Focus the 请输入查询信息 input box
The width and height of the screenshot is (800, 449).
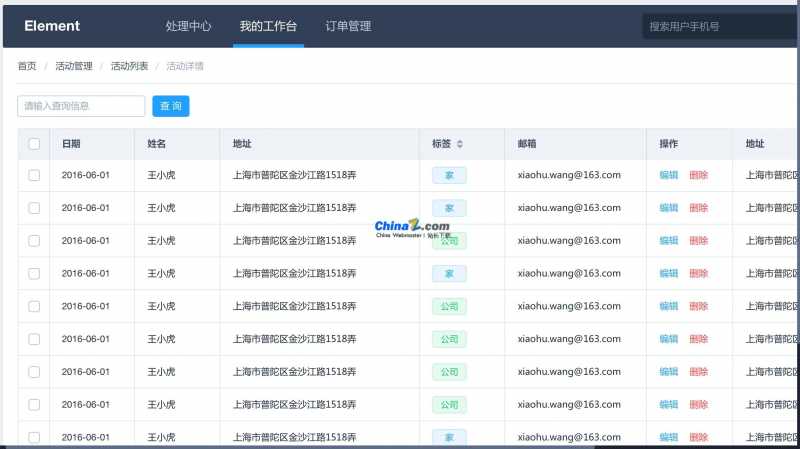[x=81, y=106]
